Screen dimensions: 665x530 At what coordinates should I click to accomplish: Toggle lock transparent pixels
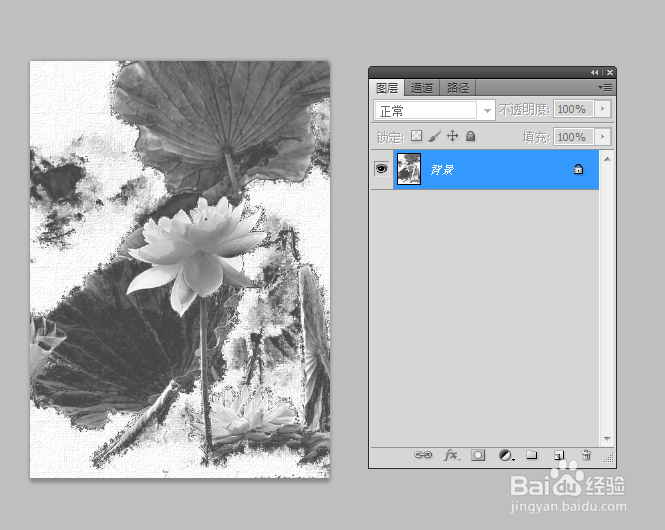[416, 136]
